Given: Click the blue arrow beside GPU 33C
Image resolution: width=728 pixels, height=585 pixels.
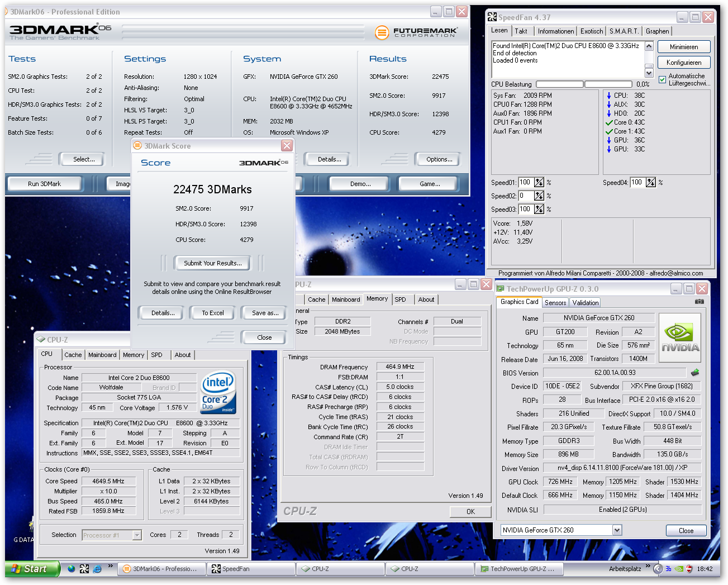Looking at the screenshot, I should [609, 149].
